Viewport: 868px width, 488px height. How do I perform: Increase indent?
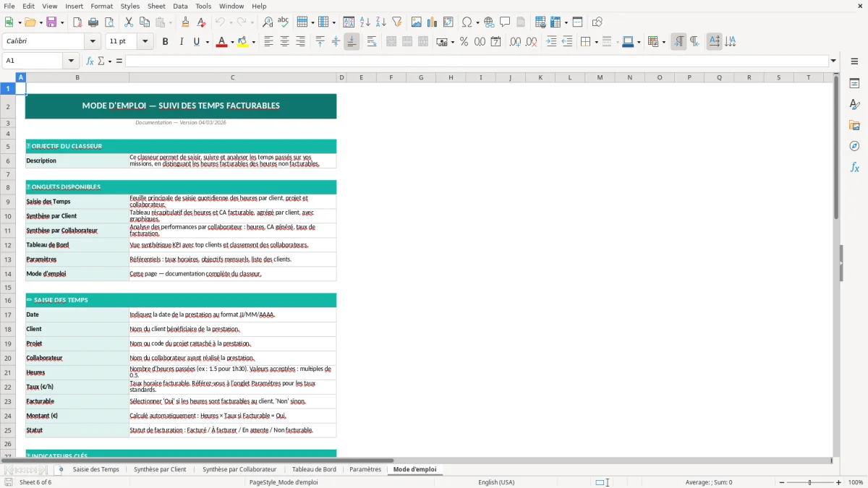pos(552,42)
